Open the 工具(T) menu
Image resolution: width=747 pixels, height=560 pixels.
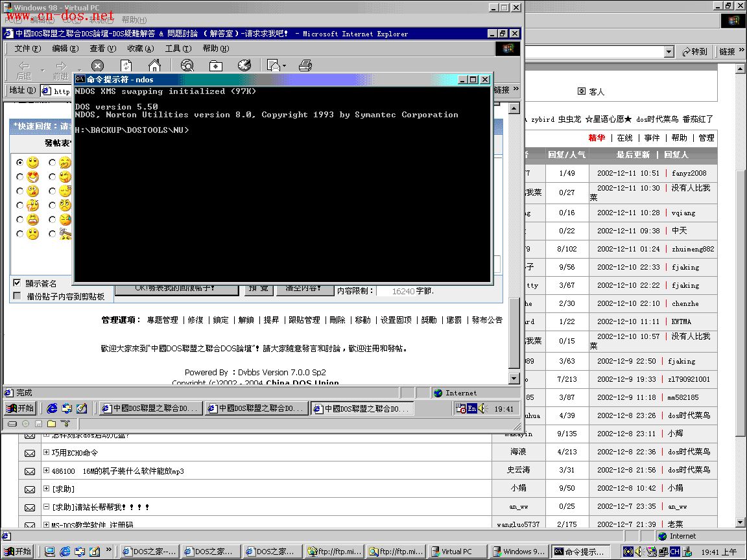tap(178, 48)
